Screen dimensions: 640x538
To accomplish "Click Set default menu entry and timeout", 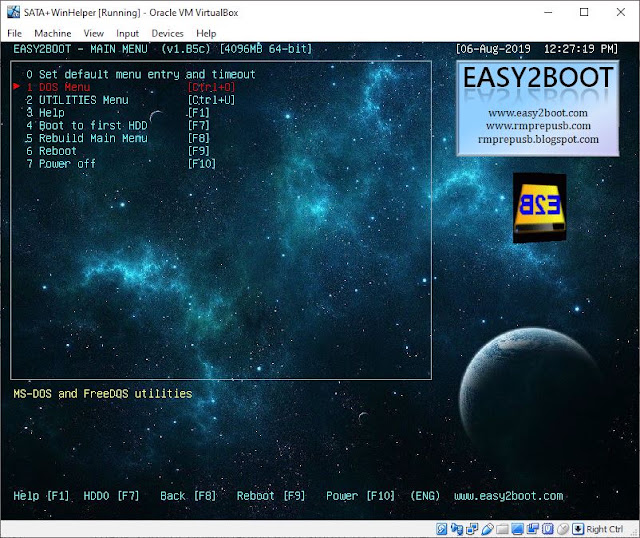I will (141, 74).
